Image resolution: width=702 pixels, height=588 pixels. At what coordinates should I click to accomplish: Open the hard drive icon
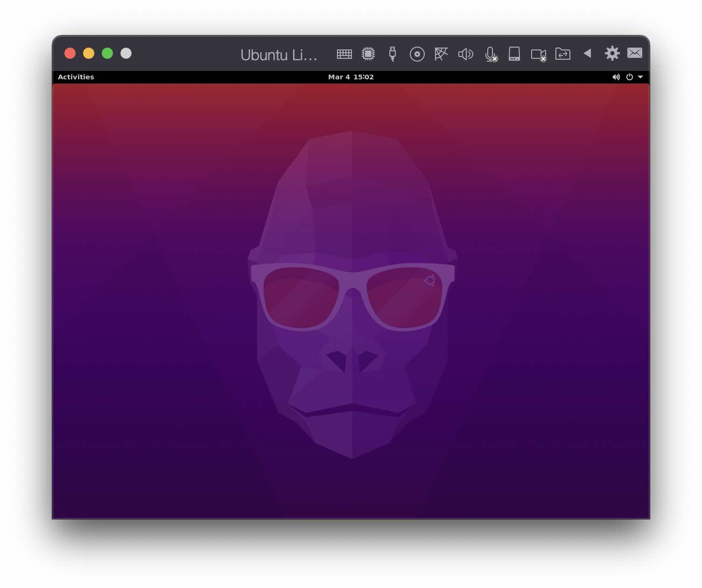click(x=514, y=54)
